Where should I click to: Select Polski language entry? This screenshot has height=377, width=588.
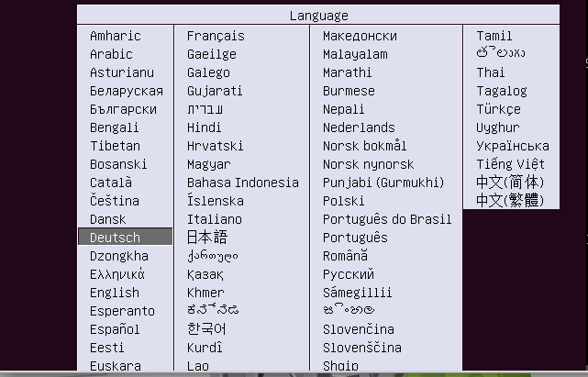(344, 201)
